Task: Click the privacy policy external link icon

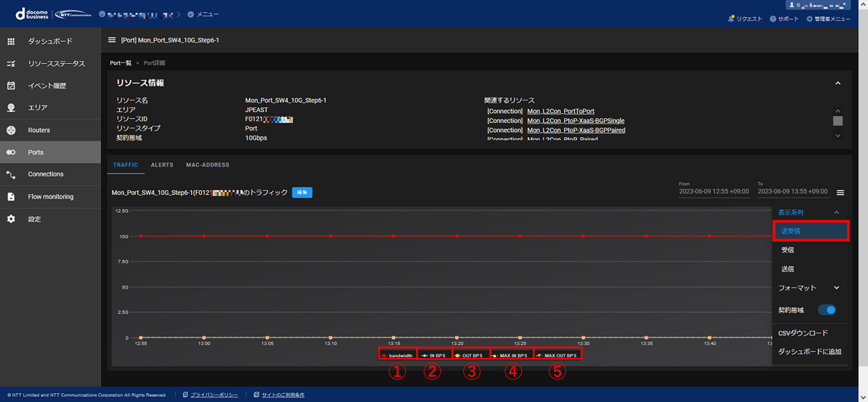Action: [185, 395]
